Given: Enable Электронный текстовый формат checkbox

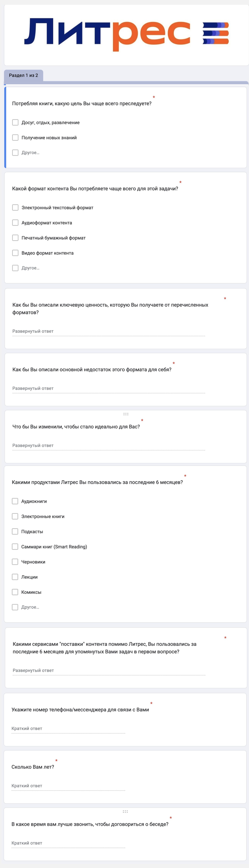Looking at the screenshot, I should [x=15, y=208].
